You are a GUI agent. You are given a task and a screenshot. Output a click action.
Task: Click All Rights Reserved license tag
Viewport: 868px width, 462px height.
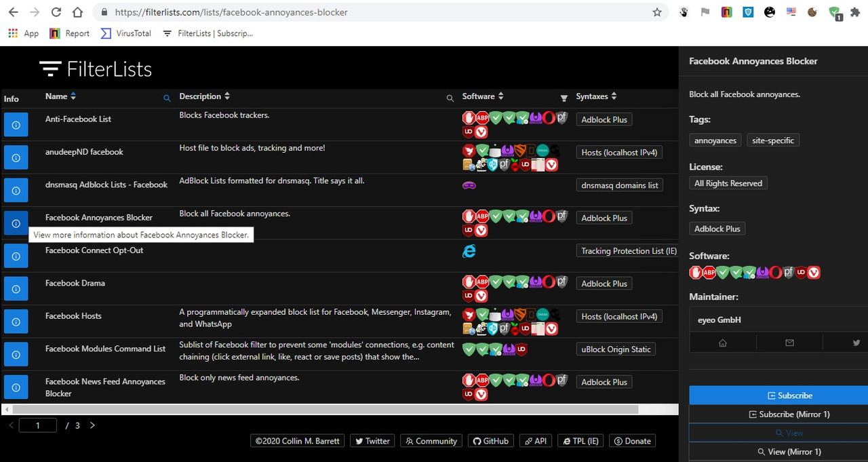728,183
